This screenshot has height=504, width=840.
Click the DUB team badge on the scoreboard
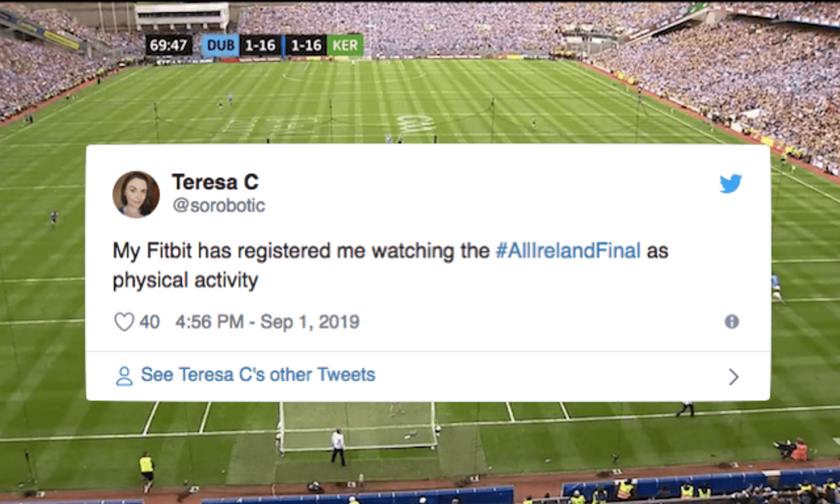(222, 45)
